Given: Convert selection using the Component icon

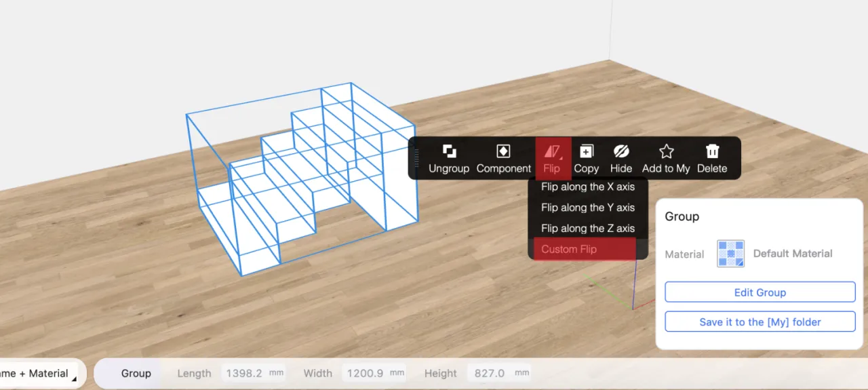Looking at the screenshot, I should tap(503, 151).
